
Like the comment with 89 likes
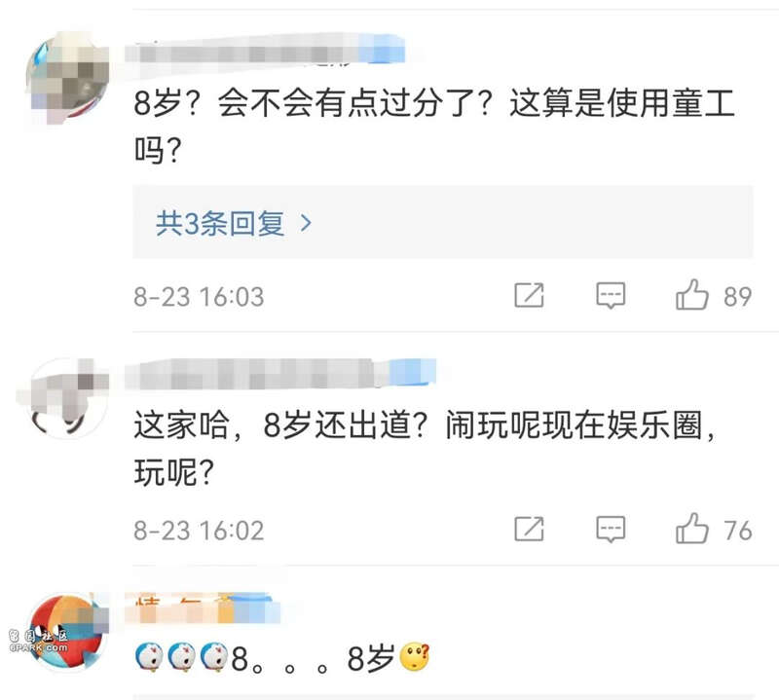tap(691, 295)
